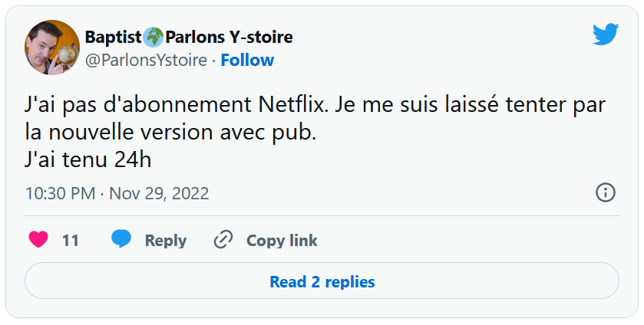Image resolution: width=644 pixels, height=325 pixels.
Task: Click the Twitter bird logo
Action: [605, 34]
